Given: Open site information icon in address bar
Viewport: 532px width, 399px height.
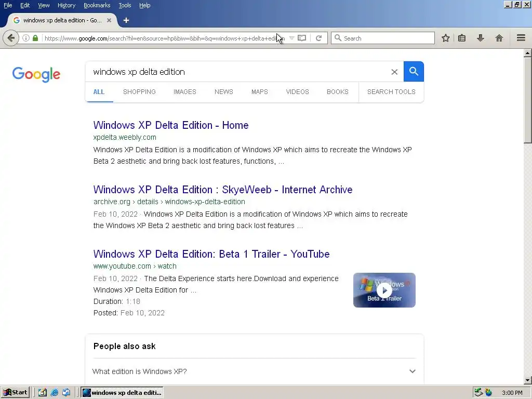Looking at the screenshot, I should coord(26,38).
